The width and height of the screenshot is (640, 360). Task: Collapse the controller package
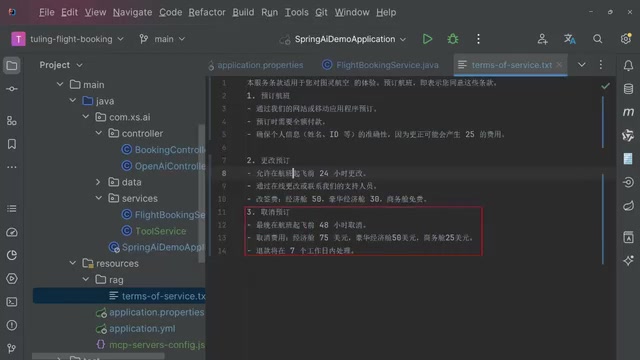99,133
